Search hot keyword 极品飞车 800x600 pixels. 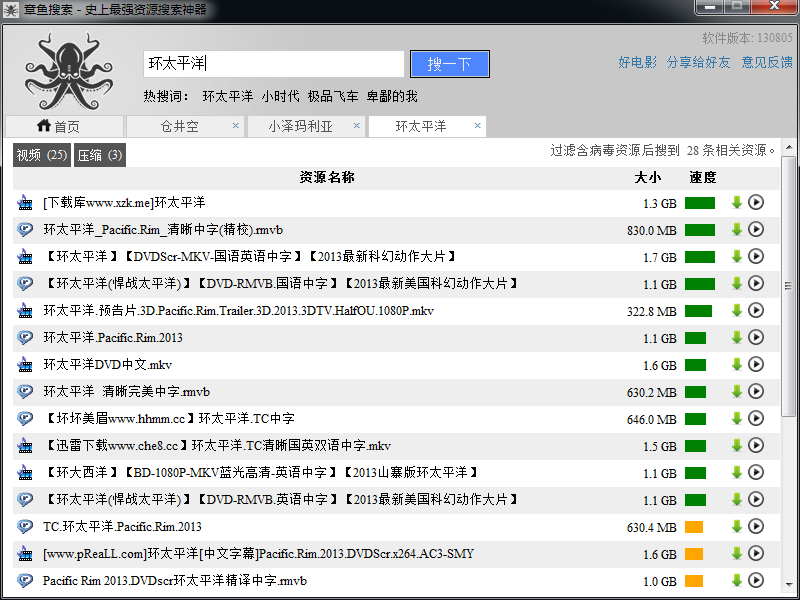click(333, 96)
